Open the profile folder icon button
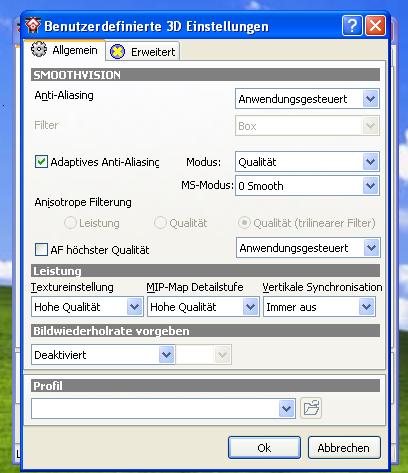 click(x=311, y=408)
